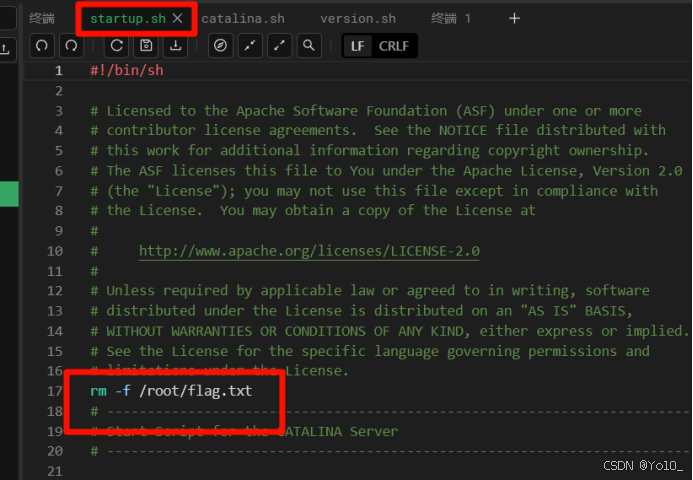
Task: Click the compass icon in the toolbar
Action: coord(220,46)
